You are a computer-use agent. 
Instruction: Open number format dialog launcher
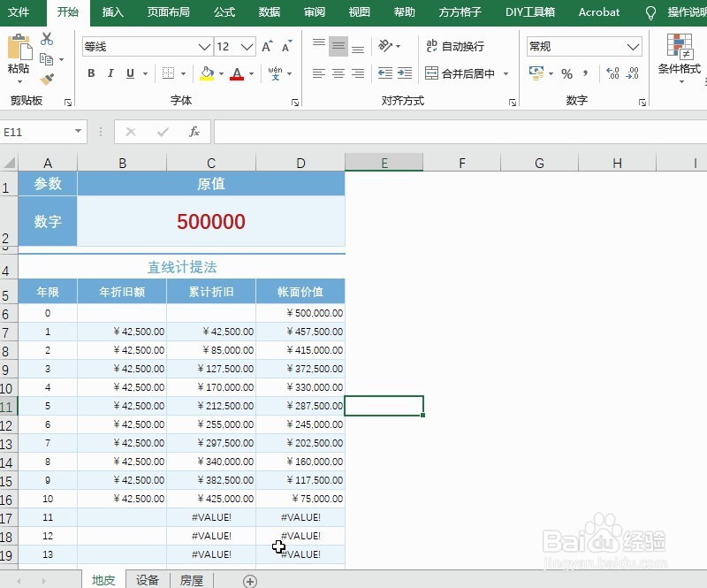pyautogui.click(x=642, y=103)
